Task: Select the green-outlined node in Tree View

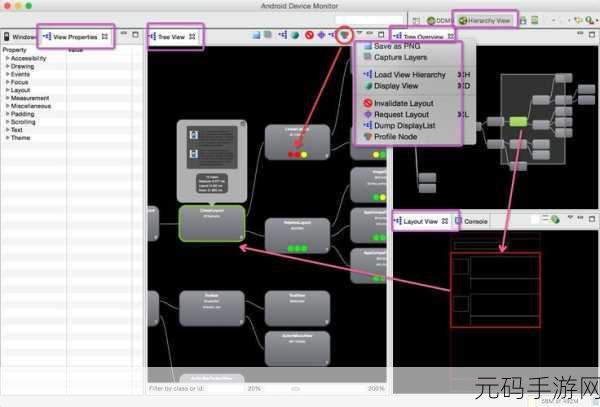Action: pos(212,224)
